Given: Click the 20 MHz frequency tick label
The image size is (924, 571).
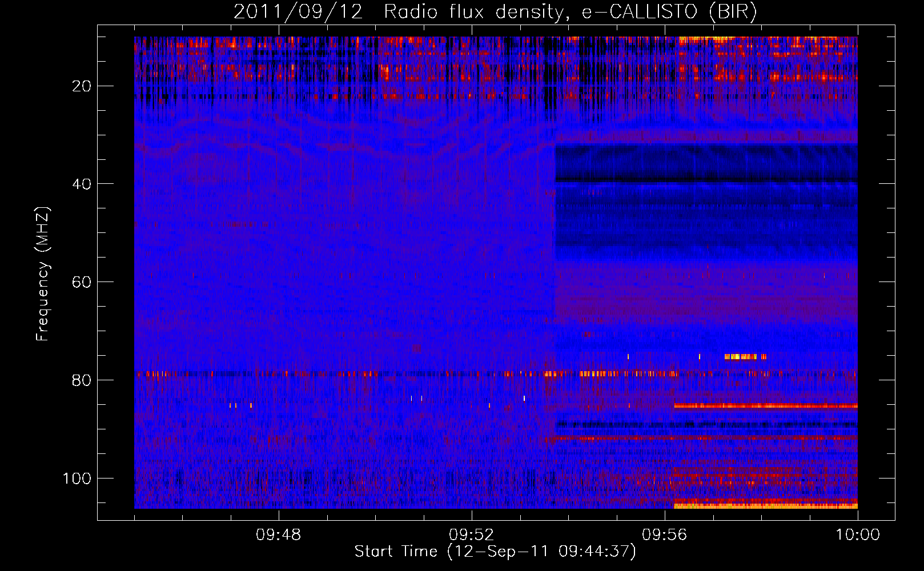Looking at the screenshot, I should pos(82,86).
